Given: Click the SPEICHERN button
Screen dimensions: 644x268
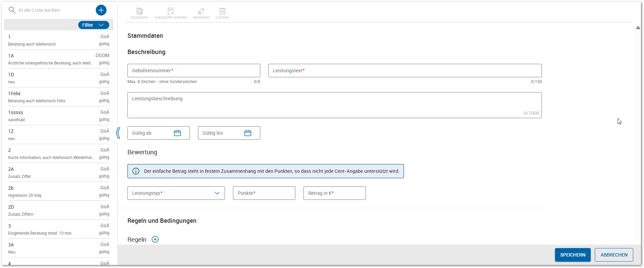Looking at the screenshot, I should 573,255.
